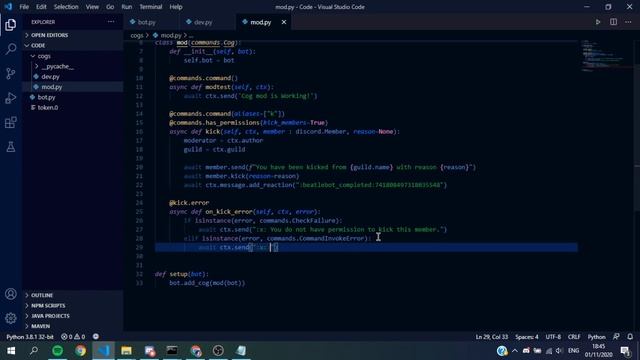Change Python language mode
Screen dimensions: 640x360
pyautogui.click(x=596, y=337)
